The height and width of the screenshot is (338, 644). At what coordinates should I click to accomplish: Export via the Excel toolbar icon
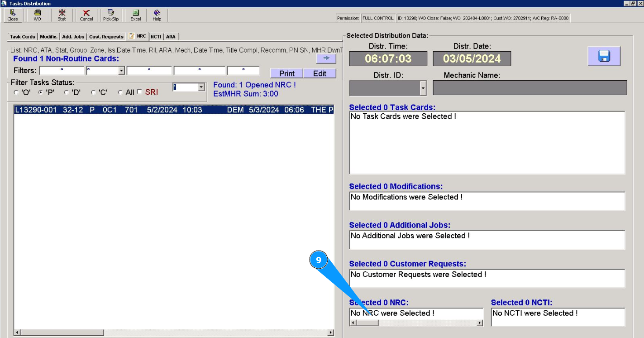[x=136, y=15]
